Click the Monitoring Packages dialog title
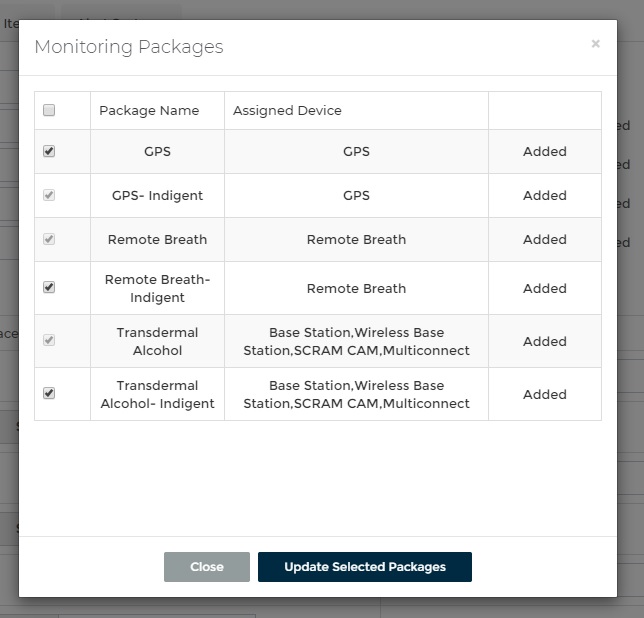 pos(129,47)
